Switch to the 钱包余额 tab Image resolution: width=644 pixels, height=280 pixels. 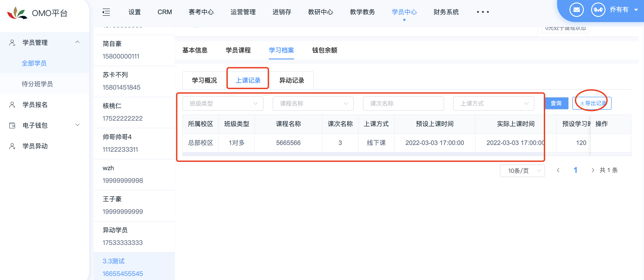(324, 50)
